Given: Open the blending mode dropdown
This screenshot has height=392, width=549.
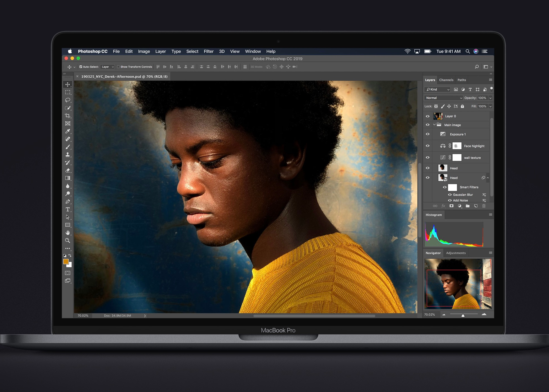Looking at the screenshot, I should click(x=443, y=97).
